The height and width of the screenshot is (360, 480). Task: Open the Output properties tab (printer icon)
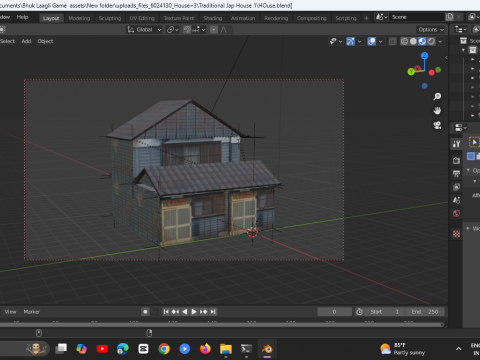(x=456, y=174)
